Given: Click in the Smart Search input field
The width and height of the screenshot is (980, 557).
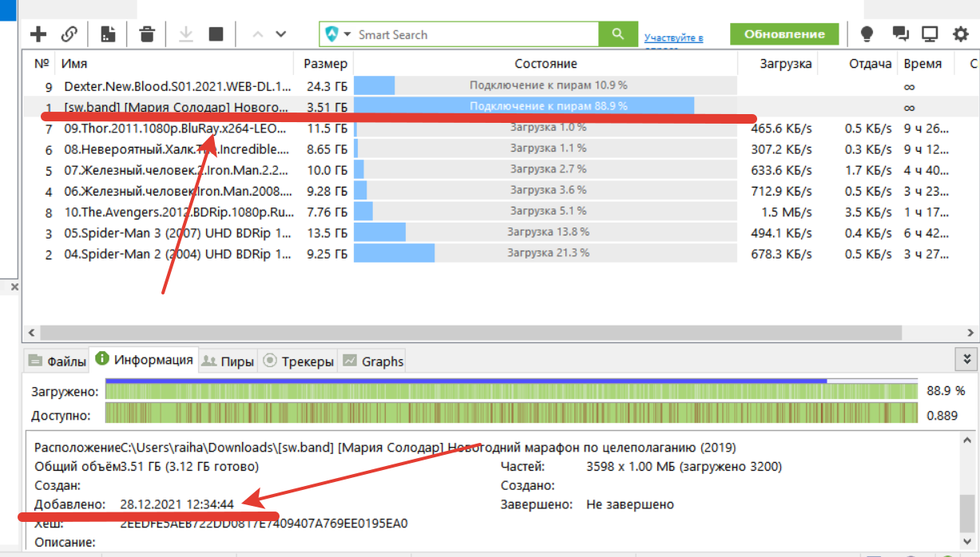Looking at the screenshot, I should 471,34.
